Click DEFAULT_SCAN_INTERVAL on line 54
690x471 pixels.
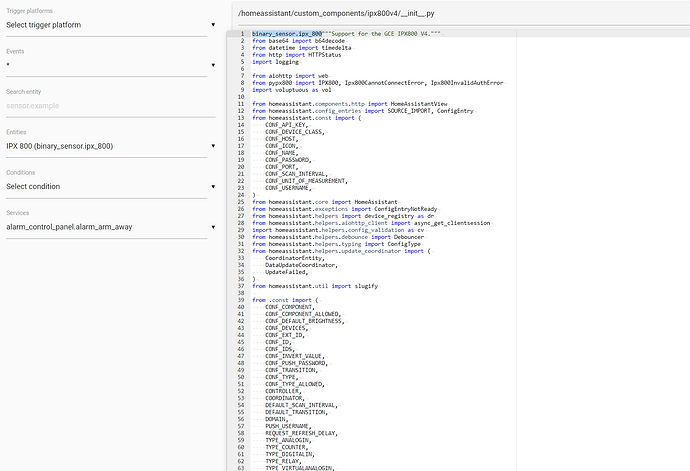point(300,405)
